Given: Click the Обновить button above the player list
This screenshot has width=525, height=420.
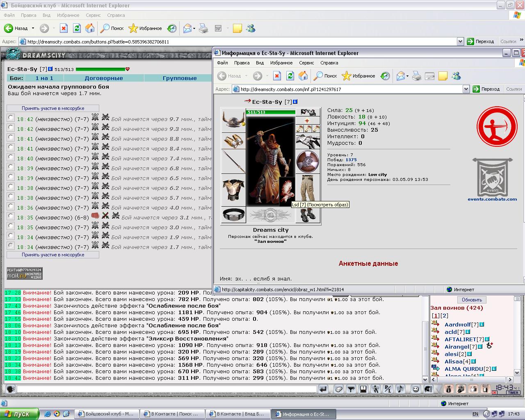Looking at the screenshot, I should tap(472, 300).
